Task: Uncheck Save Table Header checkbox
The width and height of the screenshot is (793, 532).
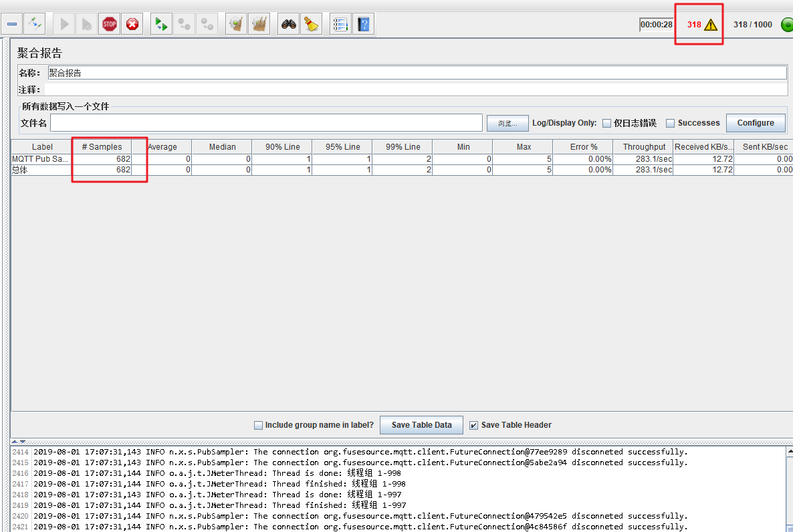Action: 474,425
